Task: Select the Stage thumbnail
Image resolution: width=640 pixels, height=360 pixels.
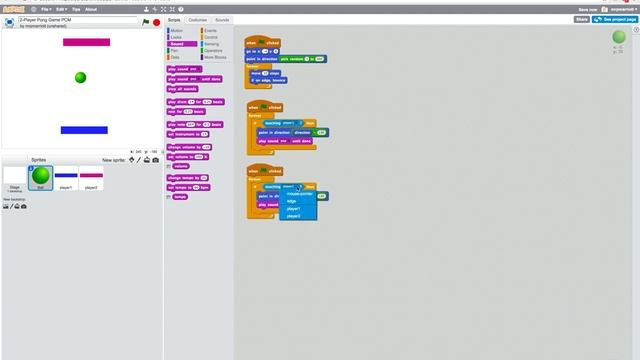Action: [15, 179]
